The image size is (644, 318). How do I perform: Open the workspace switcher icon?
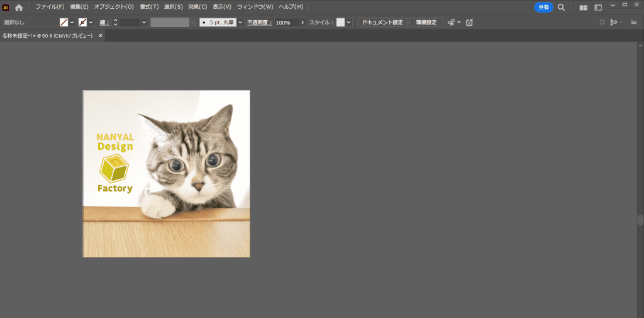[598, 8]
